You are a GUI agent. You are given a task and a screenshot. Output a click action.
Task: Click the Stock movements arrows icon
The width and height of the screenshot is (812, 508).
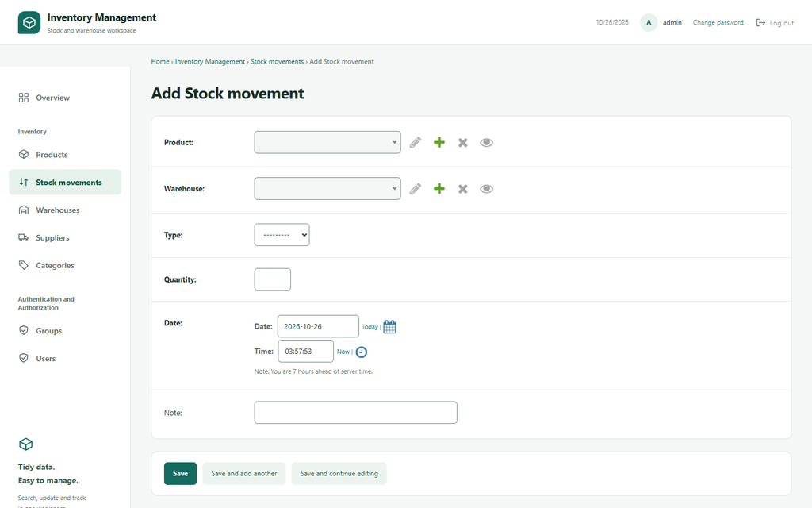pos(24,182)
